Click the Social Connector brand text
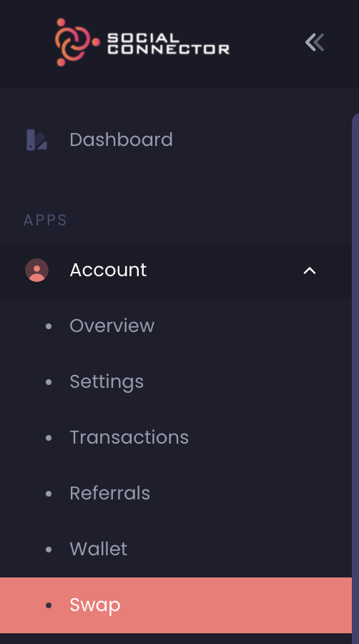Viewport: 359px width, 644px height. tap(168, 44)
